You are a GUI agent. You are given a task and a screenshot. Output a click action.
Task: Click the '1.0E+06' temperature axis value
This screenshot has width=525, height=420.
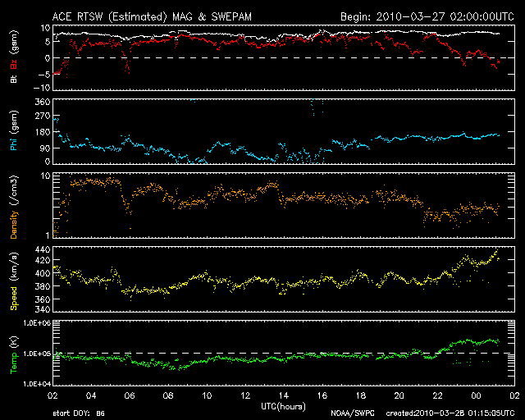(37, 323)
